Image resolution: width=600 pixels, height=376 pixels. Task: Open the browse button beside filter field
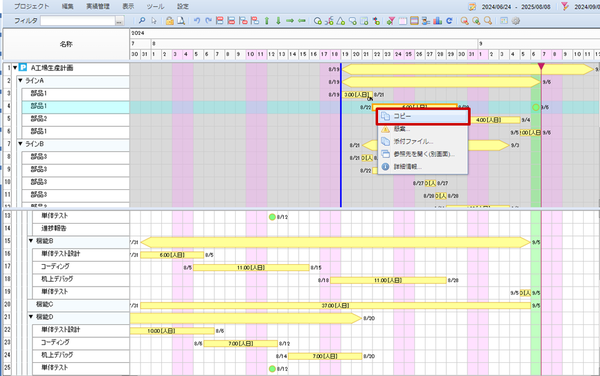[x=120, y=21]
